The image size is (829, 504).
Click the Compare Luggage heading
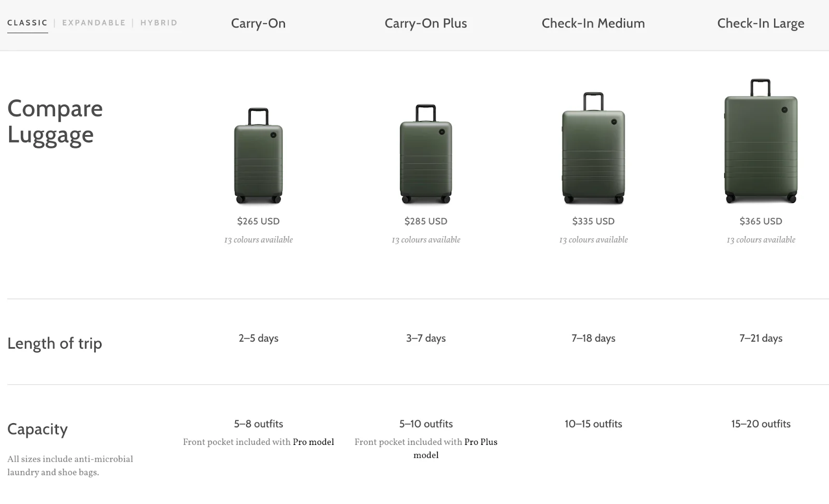(x=54, y=122)
